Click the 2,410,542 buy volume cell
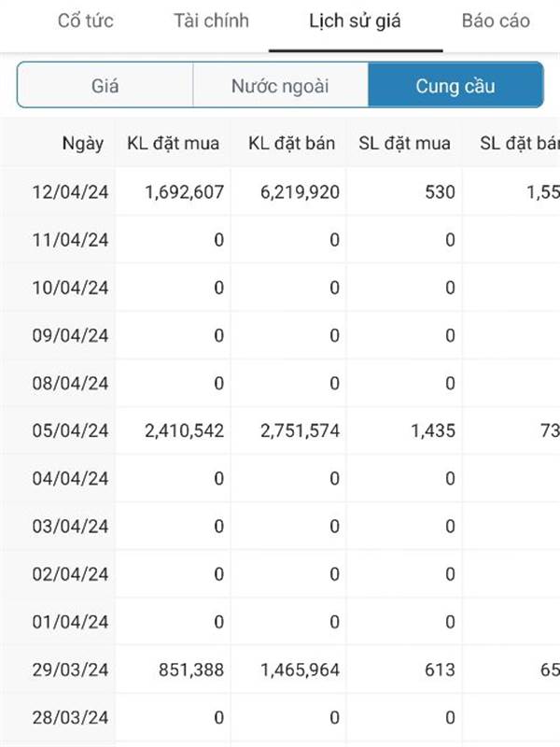 184,430
